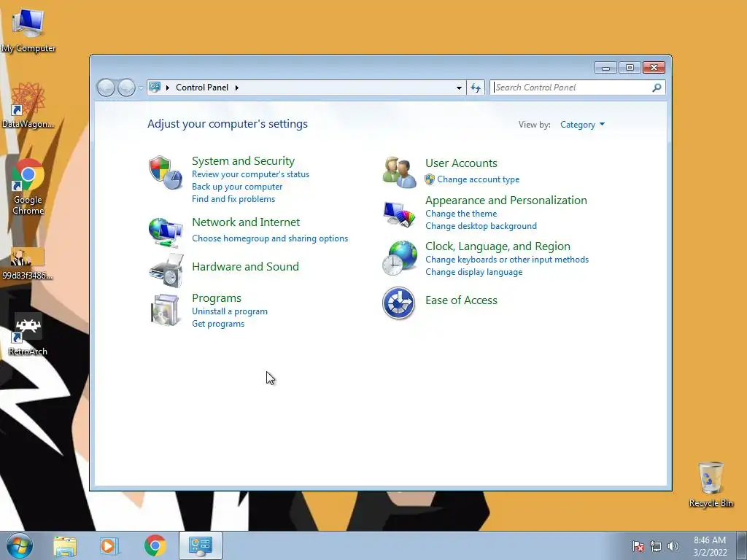Open the Hardware and Sound printer icon
This screenshot has height=560, width=747.
click(166, 270)
